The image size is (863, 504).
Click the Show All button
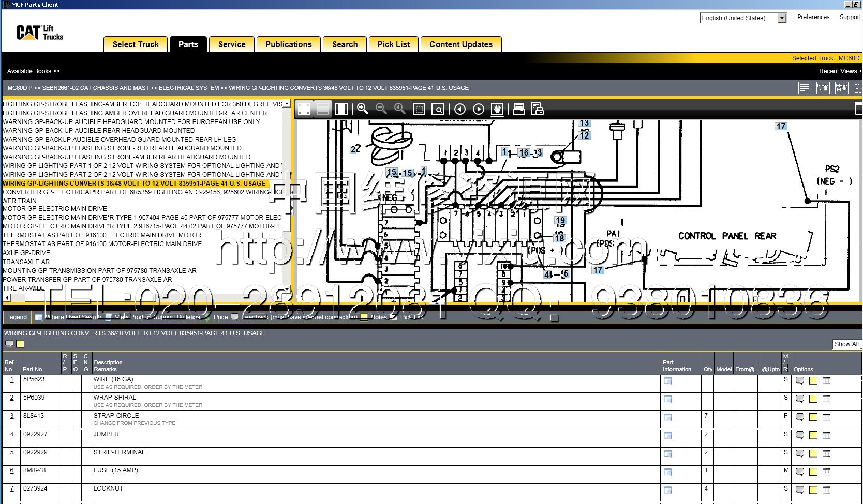pos(846,344)
